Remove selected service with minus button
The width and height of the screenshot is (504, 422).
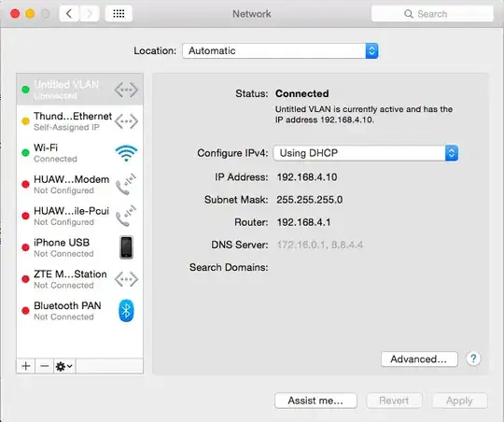pyautogui.click(x=45, y=366)
